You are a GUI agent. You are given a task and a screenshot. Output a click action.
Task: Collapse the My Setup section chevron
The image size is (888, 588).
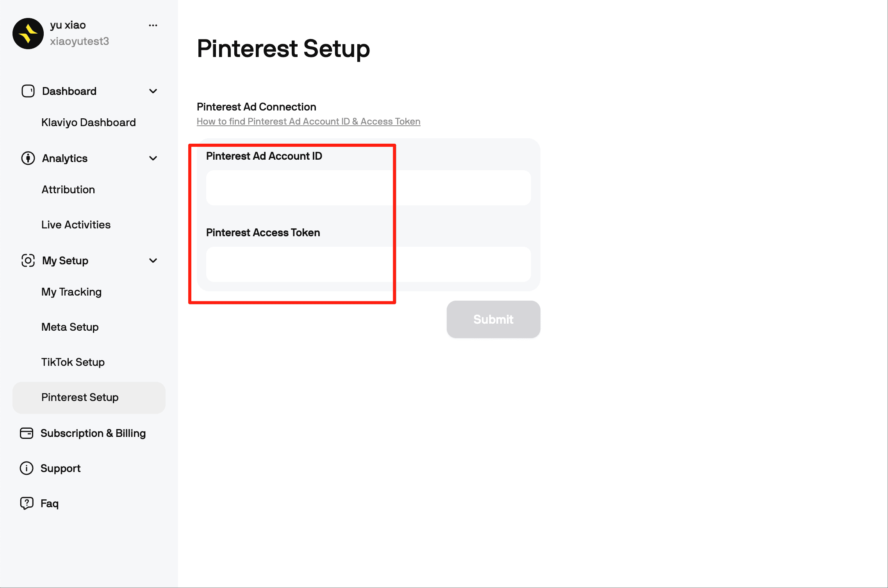tap(153, 260)
